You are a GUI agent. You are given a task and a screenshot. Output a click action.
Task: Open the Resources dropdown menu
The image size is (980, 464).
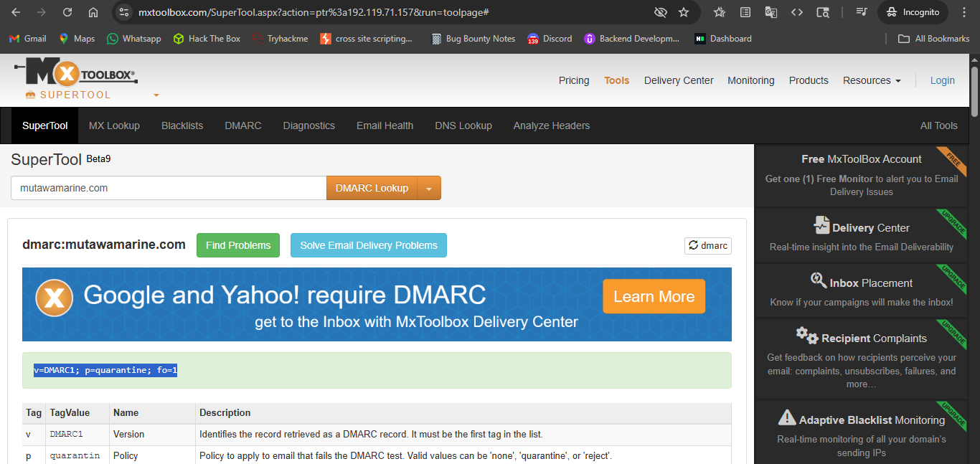(871, 80)
